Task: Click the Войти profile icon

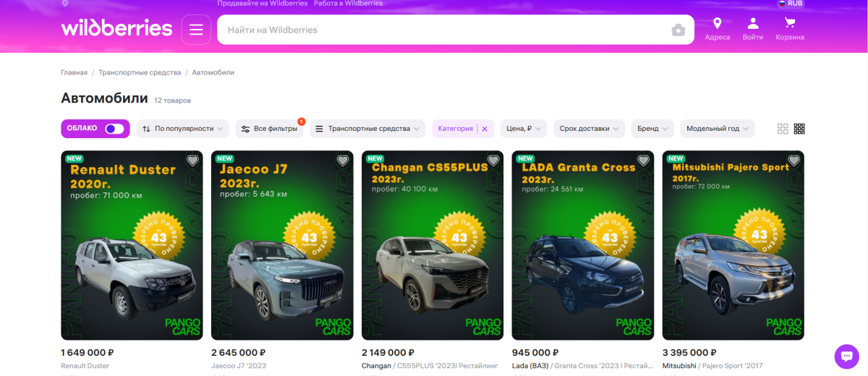Action: point(753,29)
